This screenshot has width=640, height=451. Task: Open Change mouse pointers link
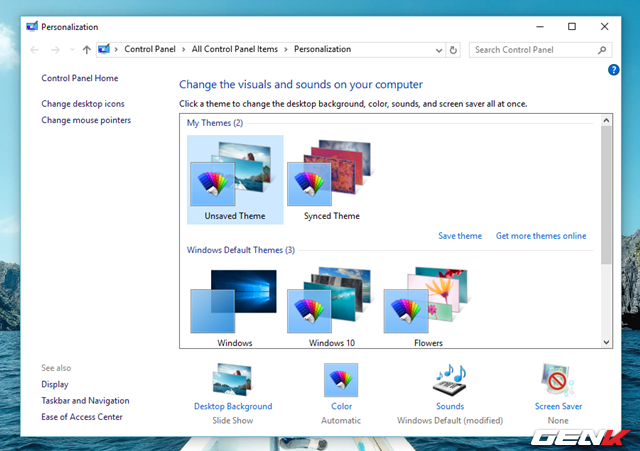click(86, 120)
